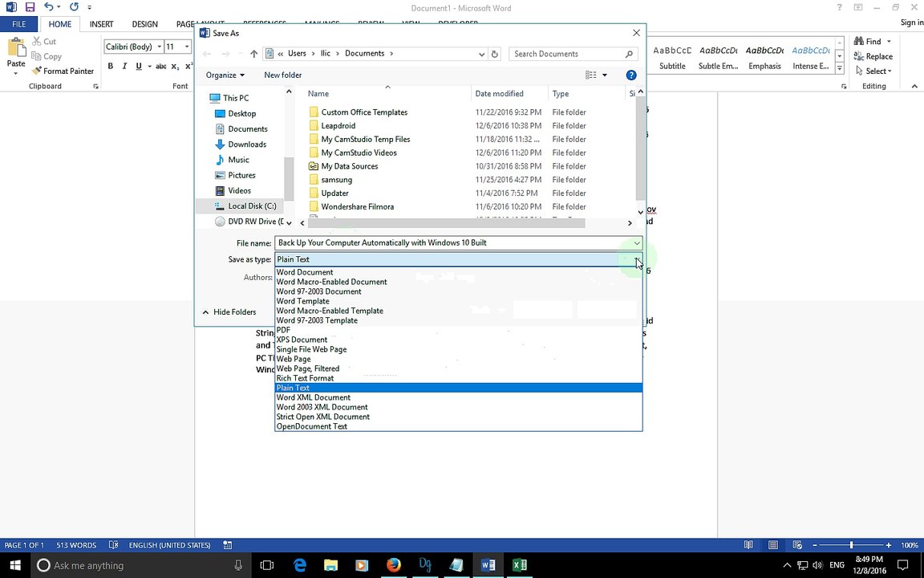Open the font size dropdown
Screen dimensions: 924x578
[187, 47]
